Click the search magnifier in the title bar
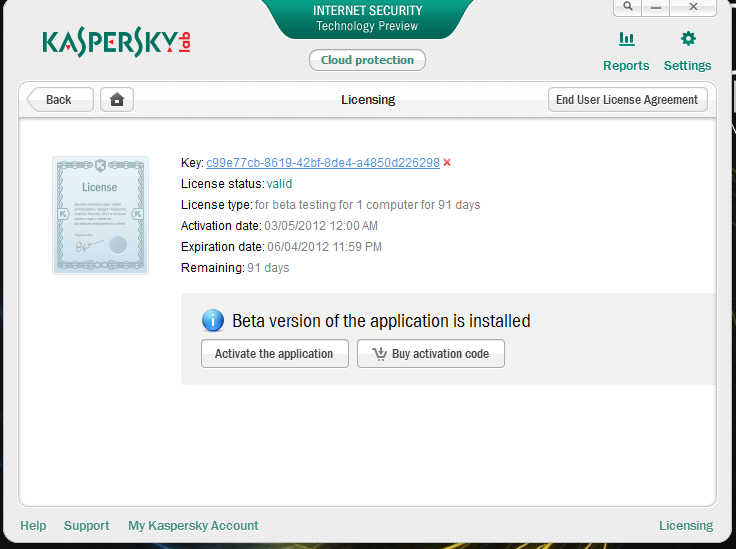This screenshot has width=736, height=549. coord(628,7)
